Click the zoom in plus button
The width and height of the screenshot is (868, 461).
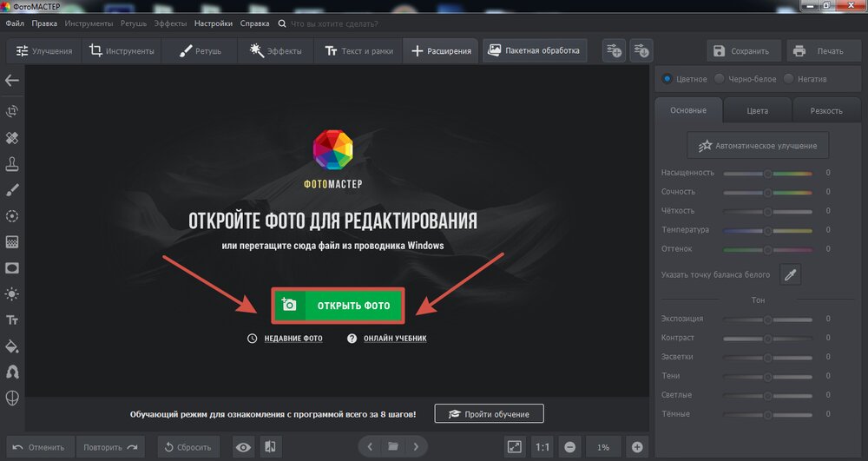click(637, 447)
